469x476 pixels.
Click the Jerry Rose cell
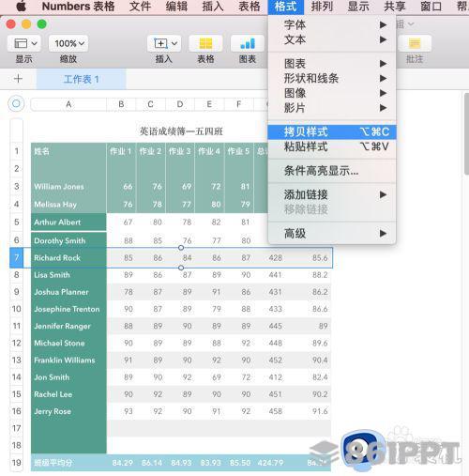point(68,411)
